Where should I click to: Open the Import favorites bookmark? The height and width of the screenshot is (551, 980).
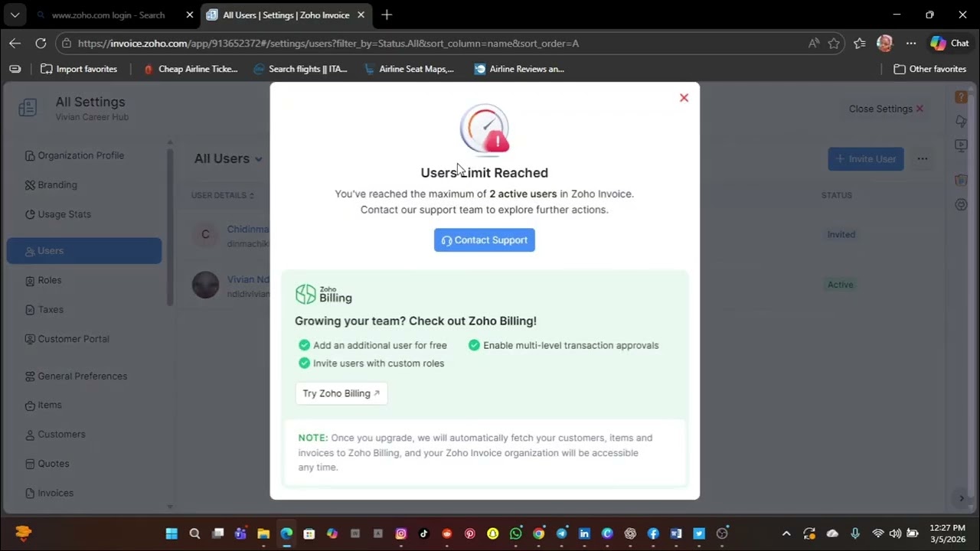[x=79, y=69]
